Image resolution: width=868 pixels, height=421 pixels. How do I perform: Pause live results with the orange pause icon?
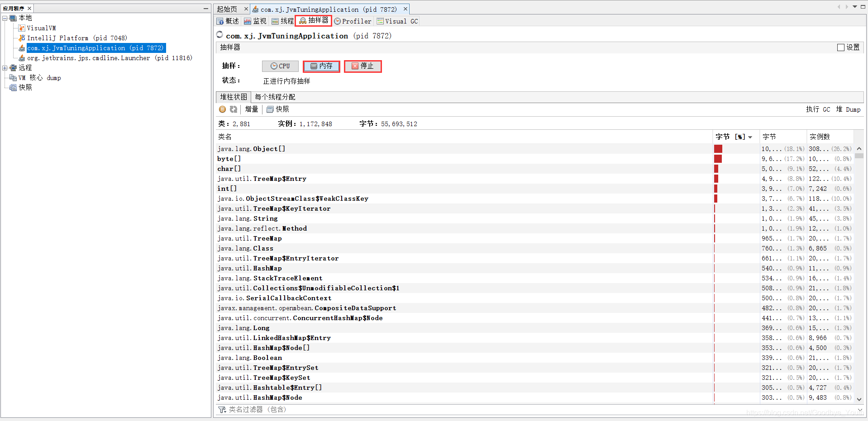pos(222,109)
